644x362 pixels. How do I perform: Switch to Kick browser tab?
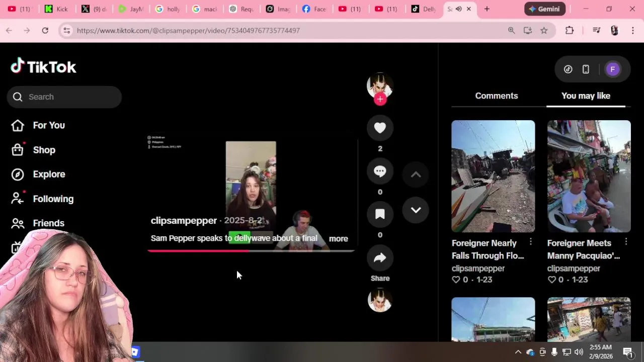pos(56,9)
